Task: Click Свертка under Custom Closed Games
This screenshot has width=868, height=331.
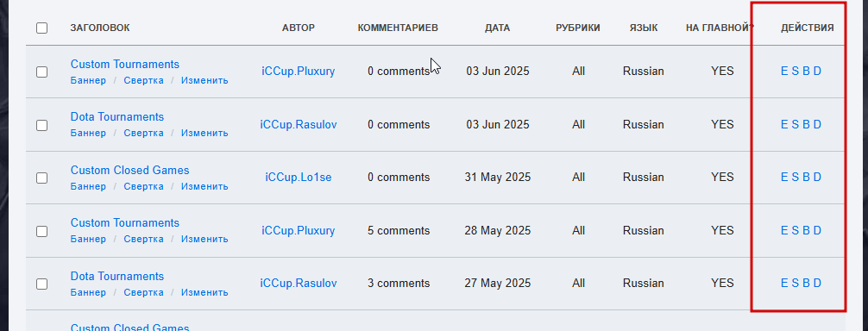Action: [x=143, y=186]
